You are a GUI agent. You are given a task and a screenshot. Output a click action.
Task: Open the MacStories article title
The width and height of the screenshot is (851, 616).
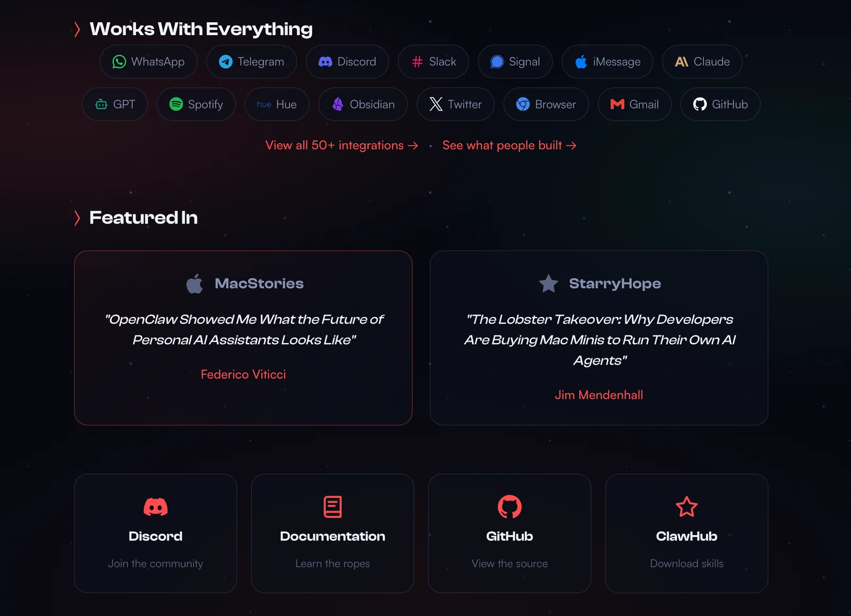pos(244,329)
